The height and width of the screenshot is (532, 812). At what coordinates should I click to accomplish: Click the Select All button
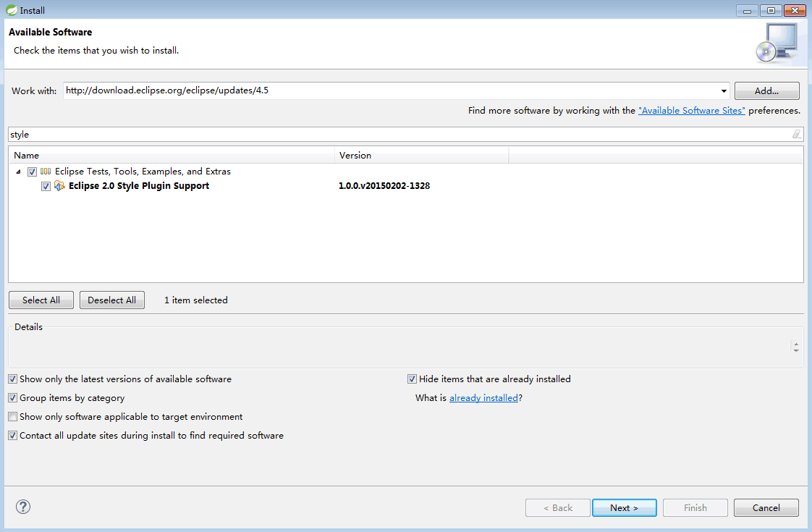coord(41,300)
